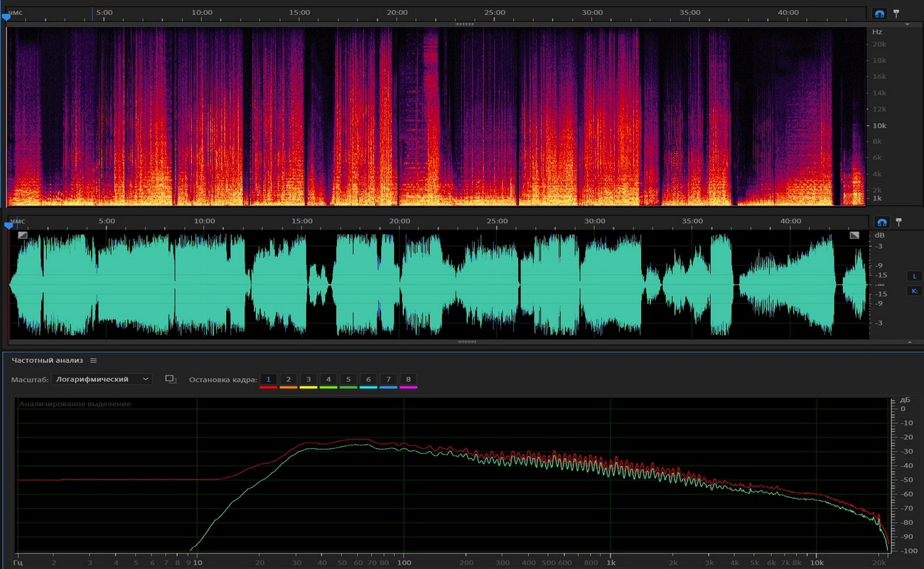
Task: Toggle snapping magnet in waveform ruler
Action: (881, 222)
